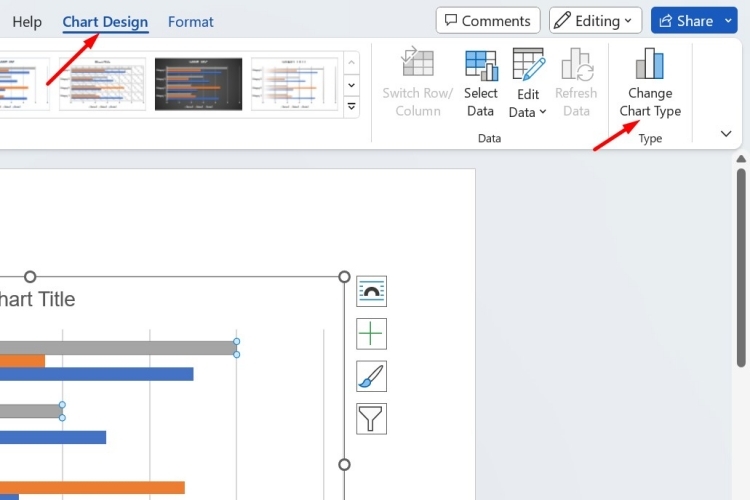Viewport: 750px width, 500px height.
Task: Click the scrollbar up arrow
Action: (741, 159)
